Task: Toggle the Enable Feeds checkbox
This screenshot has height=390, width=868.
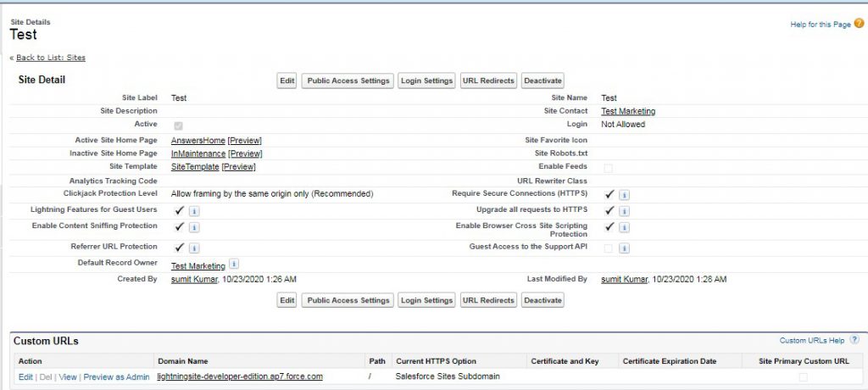Action: [608, 169]
